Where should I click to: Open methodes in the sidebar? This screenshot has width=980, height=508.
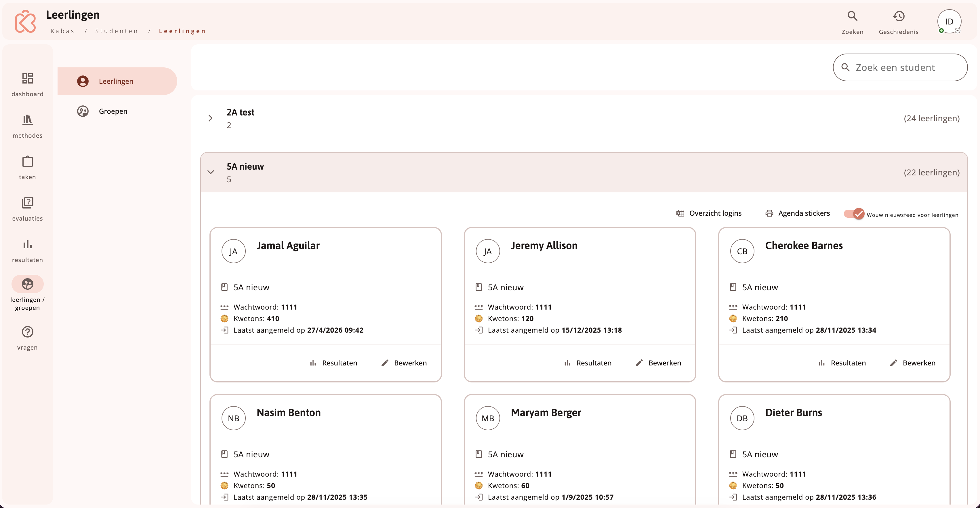point(27,126)
